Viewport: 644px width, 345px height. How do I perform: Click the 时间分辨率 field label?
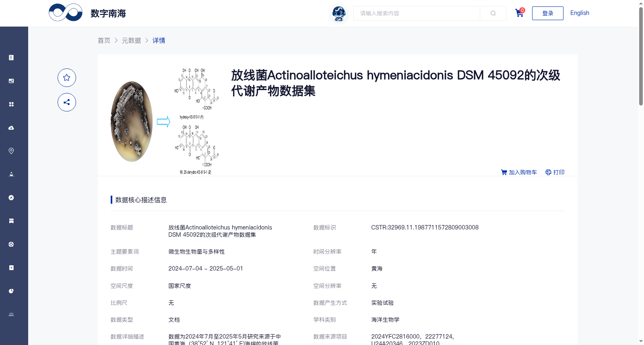click(x=327, y=252)
